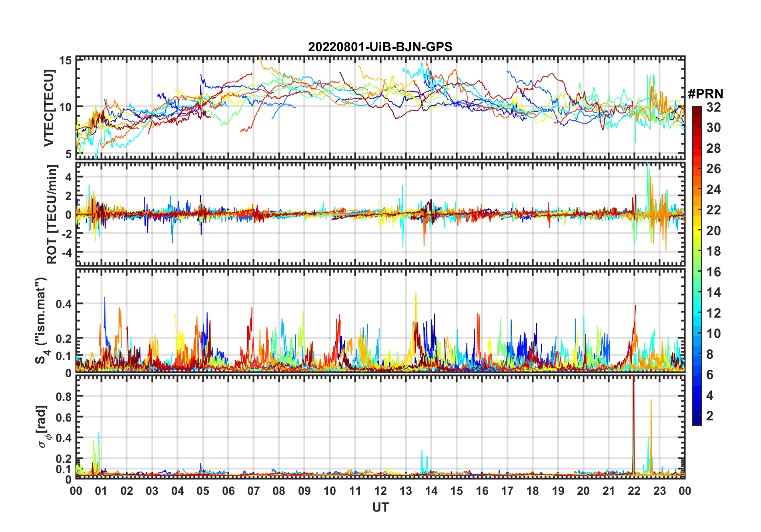This screenshot has width=761, height=532.
Task: Click sigma-phi y-axis tick label 0.8
Action: (x=64, y=396)
